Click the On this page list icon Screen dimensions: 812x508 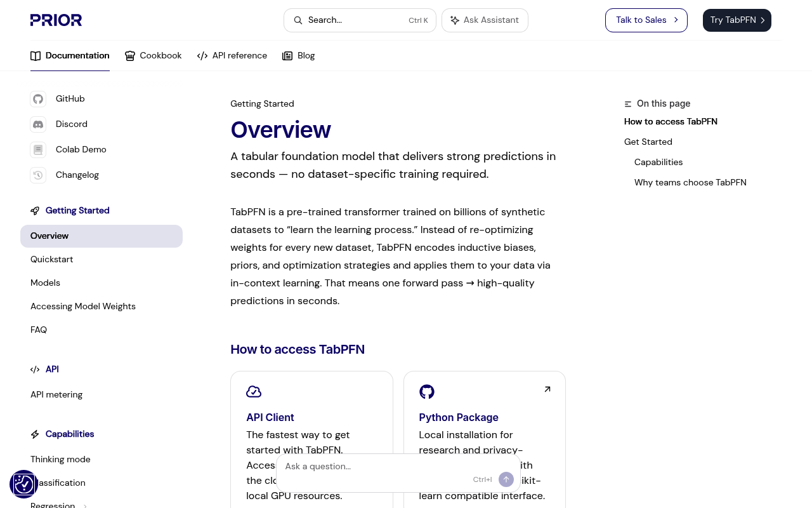point(628,104)
